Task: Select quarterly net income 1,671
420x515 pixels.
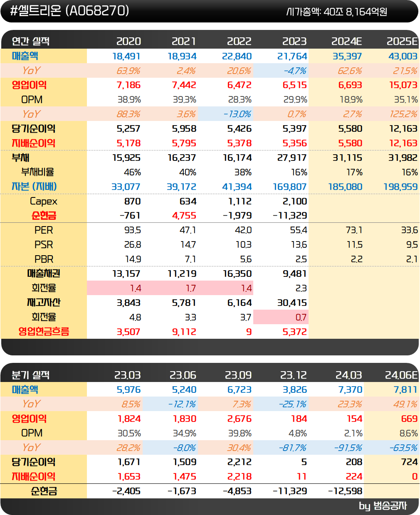Action: pos(129,462)
